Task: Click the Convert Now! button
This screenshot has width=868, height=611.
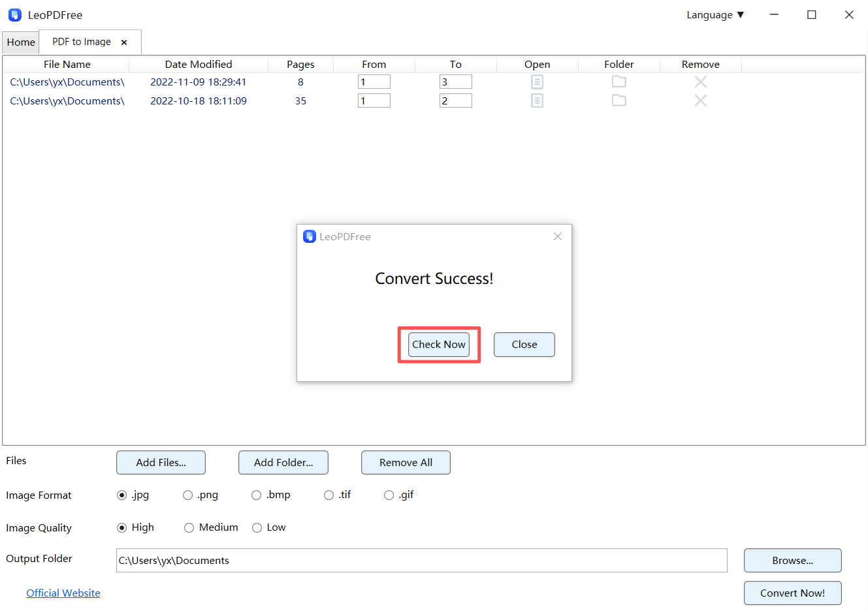Action: [x=793, y=593]
